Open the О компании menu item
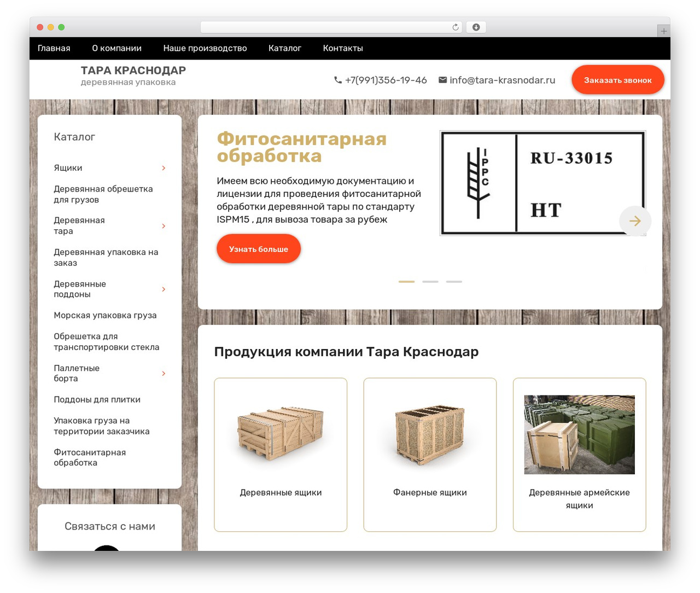 116,48
